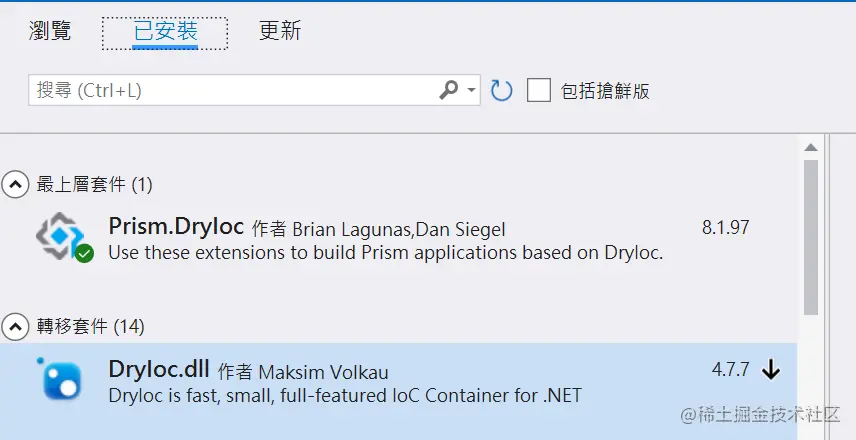Click the scrollbar up arrow
Image resolution: width=856 pixels, height=440 pixels.
pyautogui.click(x=810, y=148)
